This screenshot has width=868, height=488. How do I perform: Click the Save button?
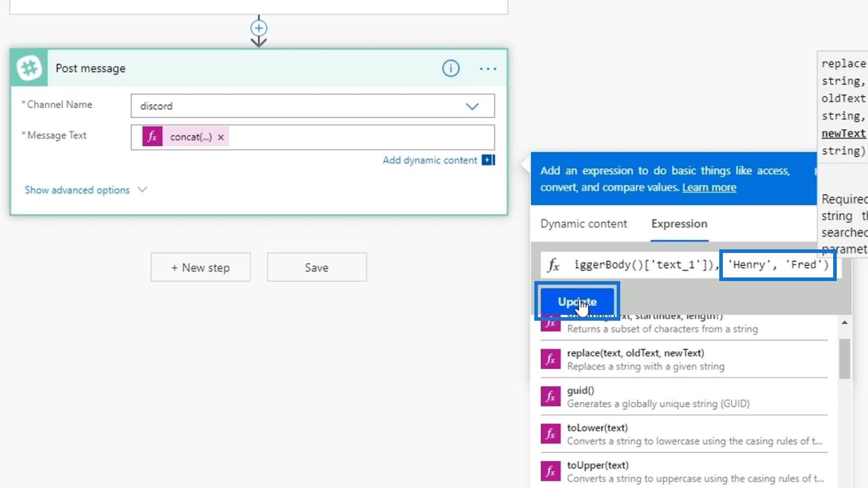(x=317, y=267)
